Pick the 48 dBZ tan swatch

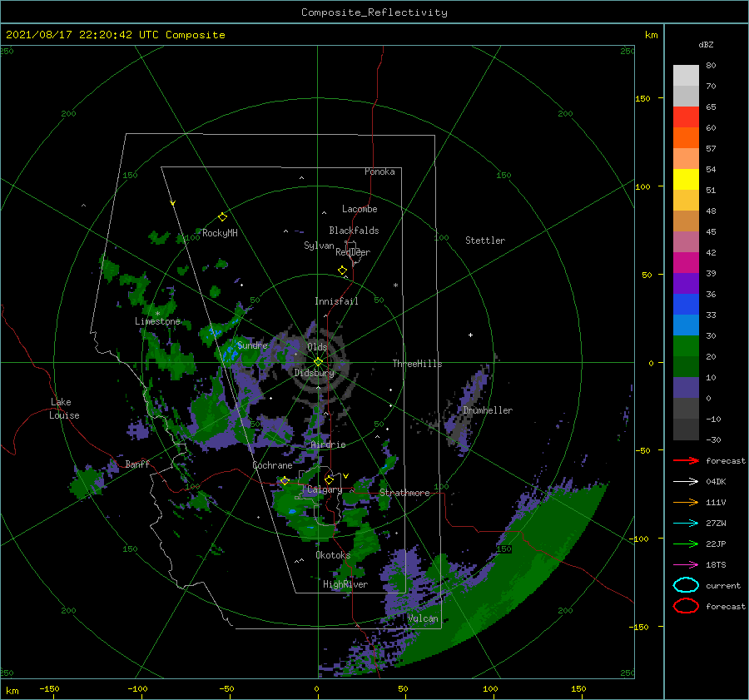point(686,221)
